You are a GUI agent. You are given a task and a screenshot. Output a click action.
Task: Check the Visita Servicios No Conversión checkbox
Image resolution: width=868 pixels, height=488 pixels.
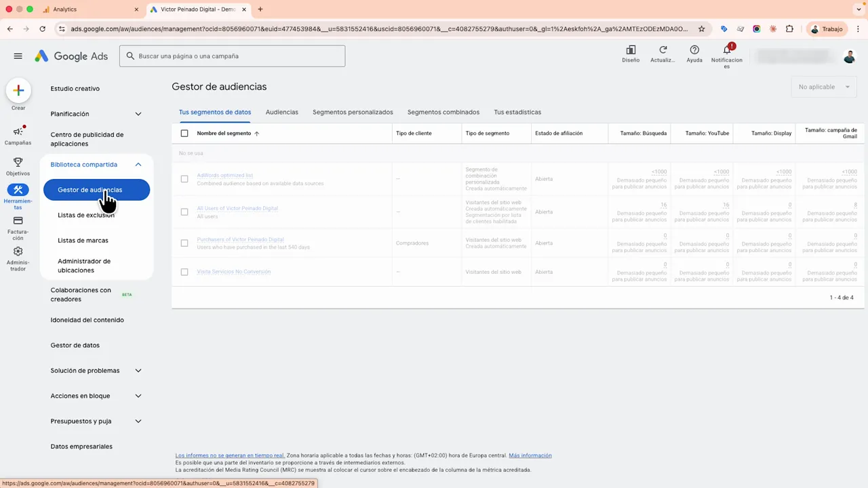tap(184, 272)
